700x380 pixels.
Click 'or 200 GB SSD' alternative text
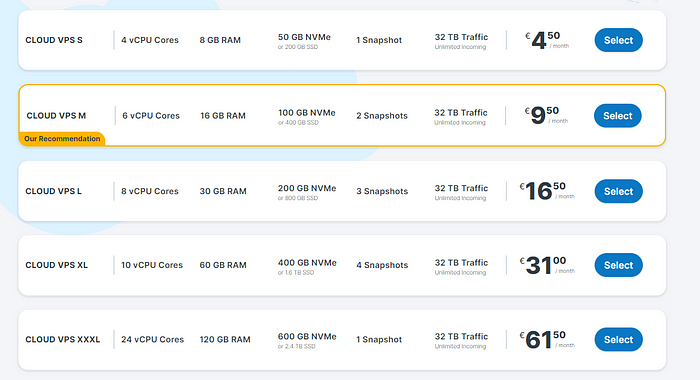(298, 47)
